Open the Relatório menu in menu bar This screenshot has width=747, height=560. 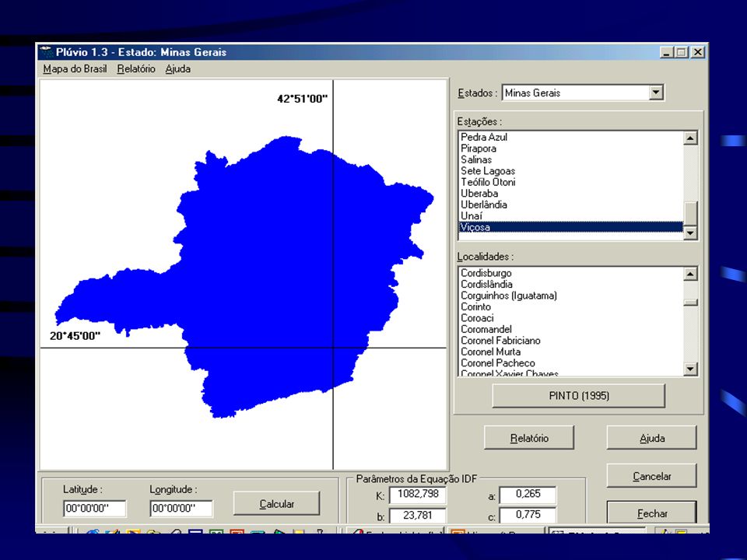[136, 69]
